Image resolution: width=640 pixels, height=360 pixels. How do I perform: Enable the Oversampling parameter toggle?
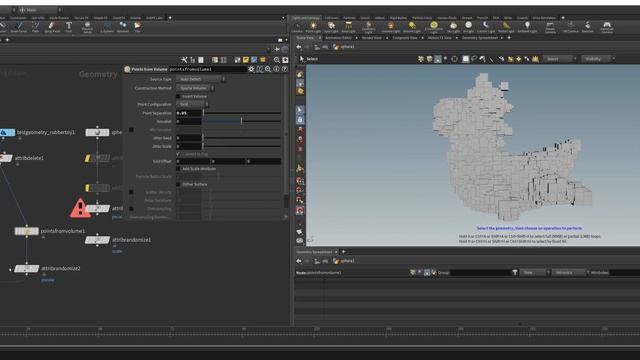click(131, 209)
